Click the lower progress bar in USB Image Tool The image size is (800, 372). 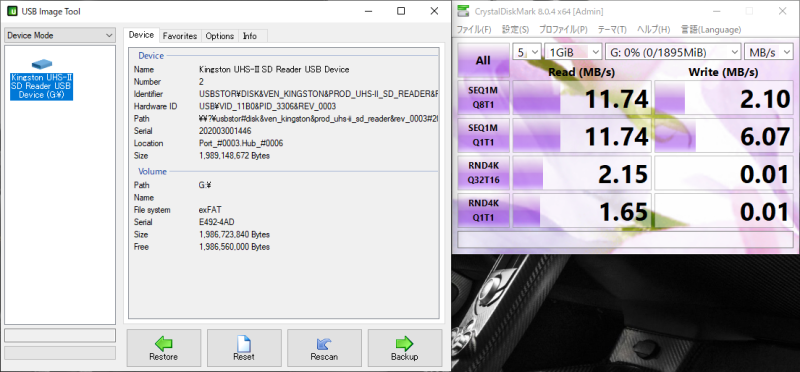click(x=60, y=353)
